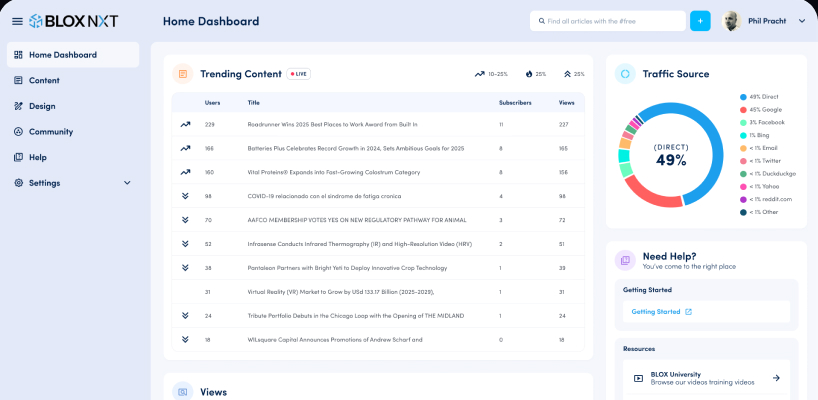Click down-chevrons icon on Pantaleon row
The image size is (818, 400).
[185, 268]
